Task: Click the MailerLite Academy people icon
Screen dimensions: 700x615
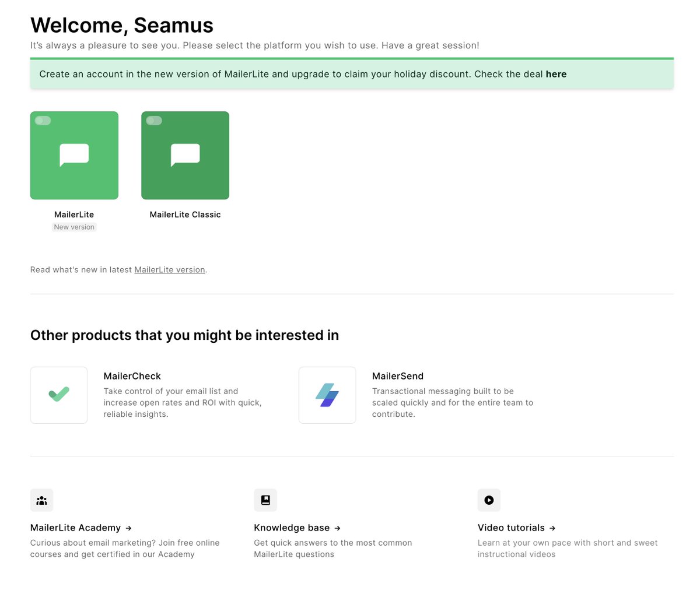Action: click(x=41, y=500)
